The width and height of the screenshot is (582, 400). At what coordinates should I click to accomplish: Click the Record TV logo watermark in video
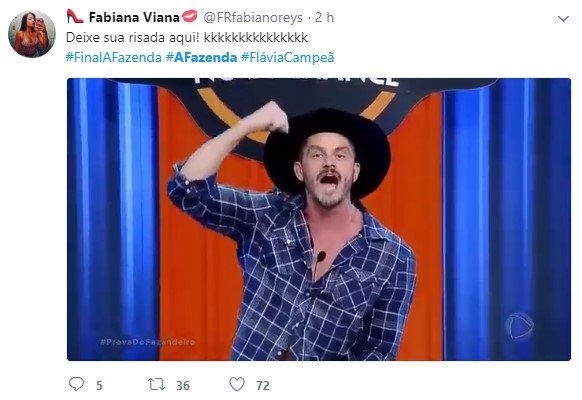coord(520,327)
